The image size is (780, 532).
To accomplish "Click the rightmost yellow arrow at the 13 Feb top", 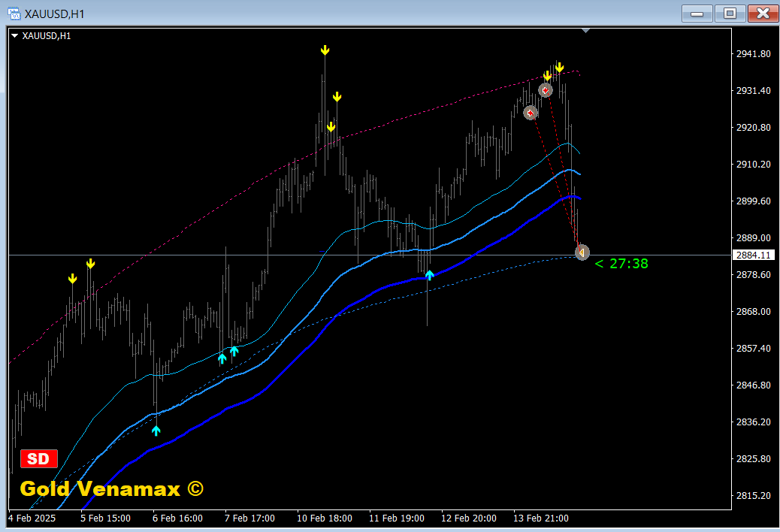I will pyautogui.click(x=560, y=68).
